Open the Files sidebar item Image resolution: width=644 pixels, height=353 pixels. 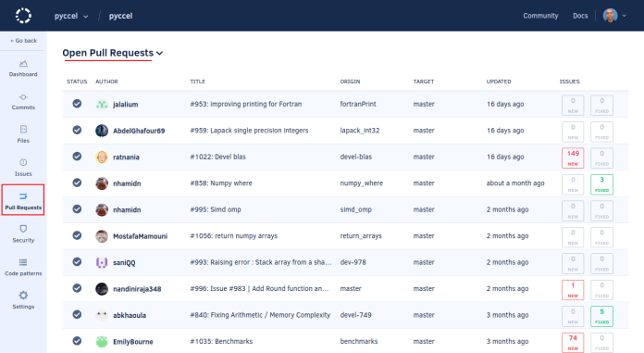(x=23, y=134)
